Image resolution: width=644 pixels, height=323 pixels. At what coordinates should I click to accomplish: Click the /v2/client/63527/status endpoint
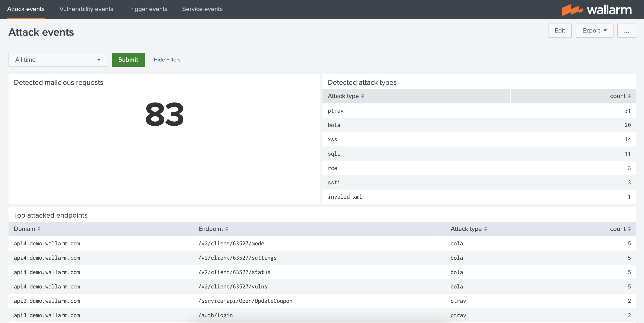coord(234,272)
